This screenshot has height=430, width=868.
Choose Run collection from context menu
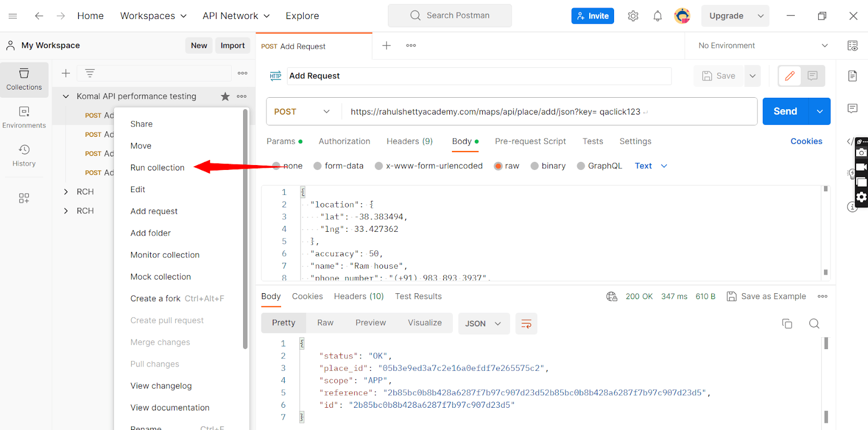click(x=157, y=168)
